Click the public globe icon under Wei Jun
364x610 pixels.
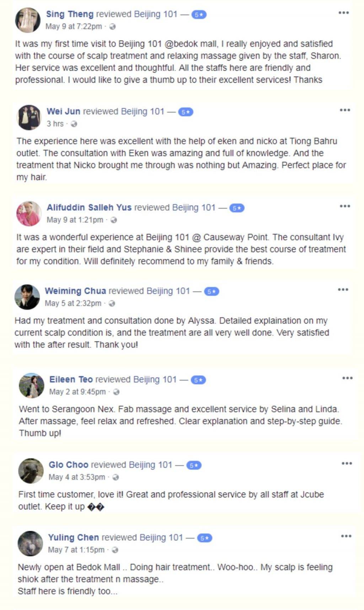point(74,124)
